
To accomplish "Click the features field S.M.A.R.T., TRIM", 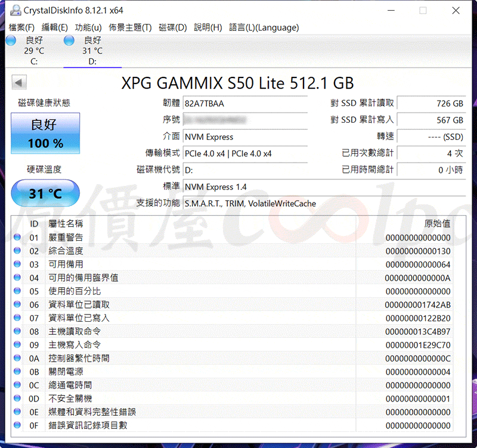I will [x=324, y=203].
